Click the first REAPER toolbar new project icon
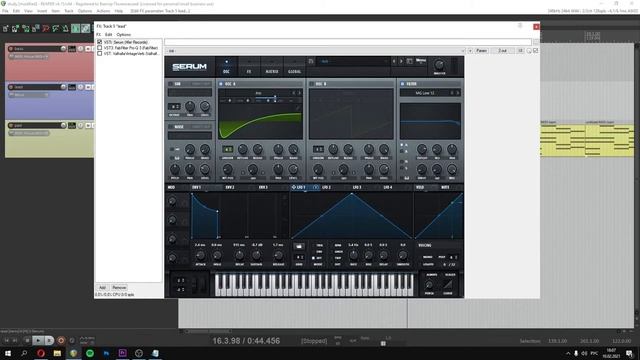The height and width of the screenshot is (360, 640). pos(5,29)
